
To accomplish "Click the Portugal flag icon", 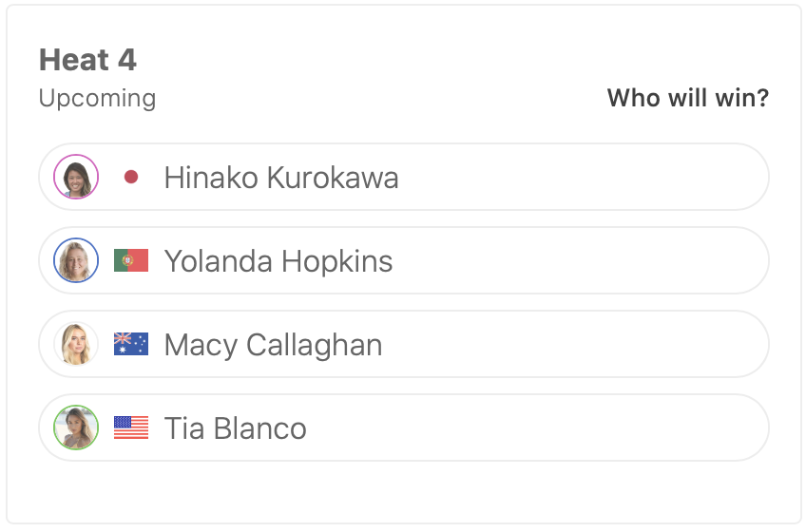I will pyautogui.click(x=131, y=260).
